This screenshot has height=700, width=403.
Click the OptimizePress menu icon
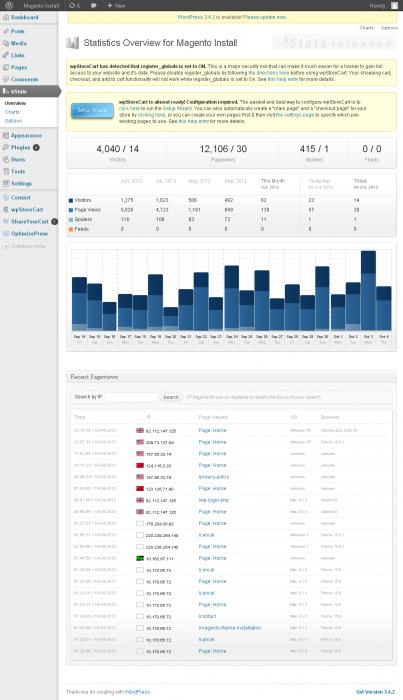tap(6, 233)
